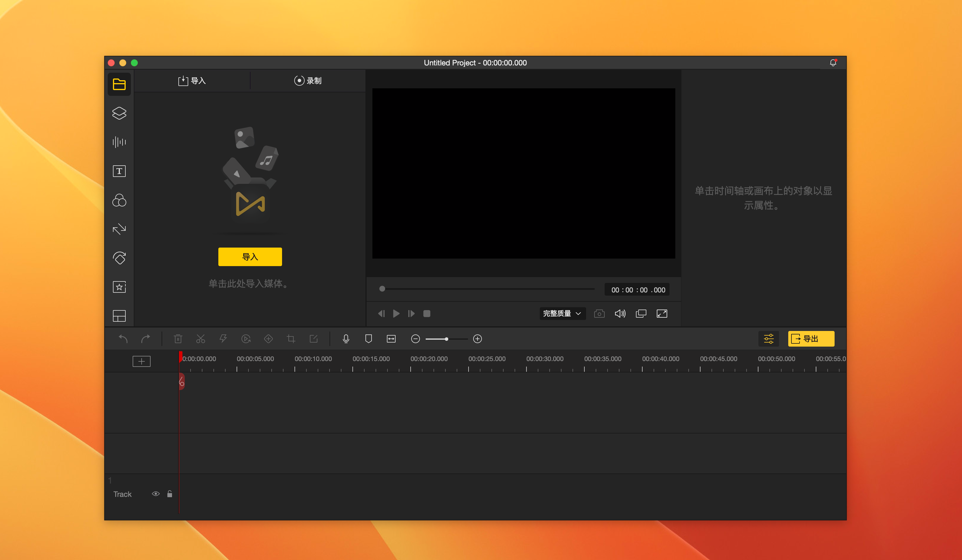Open export settings sliders button
The height and width of the screenshot is (560, 962).
click(x=769, y=338)
